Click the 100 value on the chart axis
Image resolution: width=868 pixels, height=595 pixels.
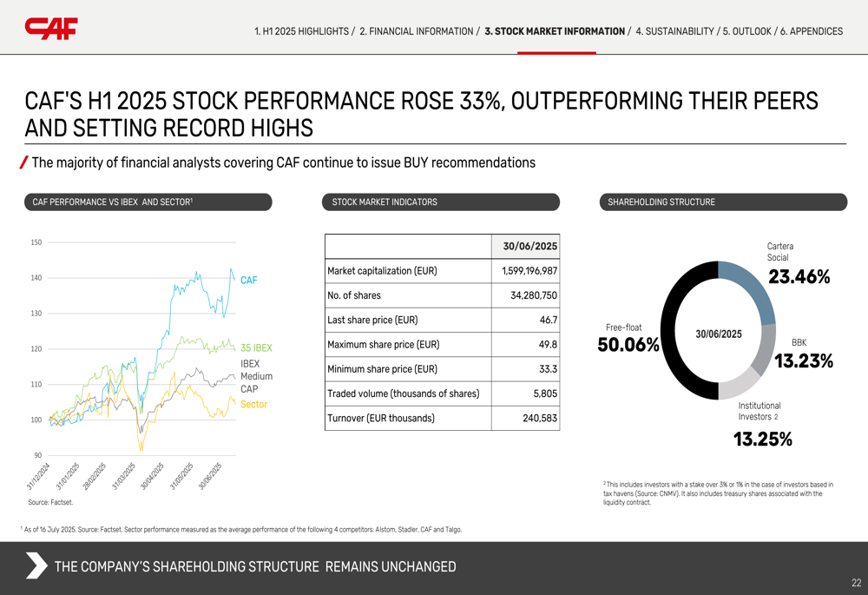(x=36, y=420)
